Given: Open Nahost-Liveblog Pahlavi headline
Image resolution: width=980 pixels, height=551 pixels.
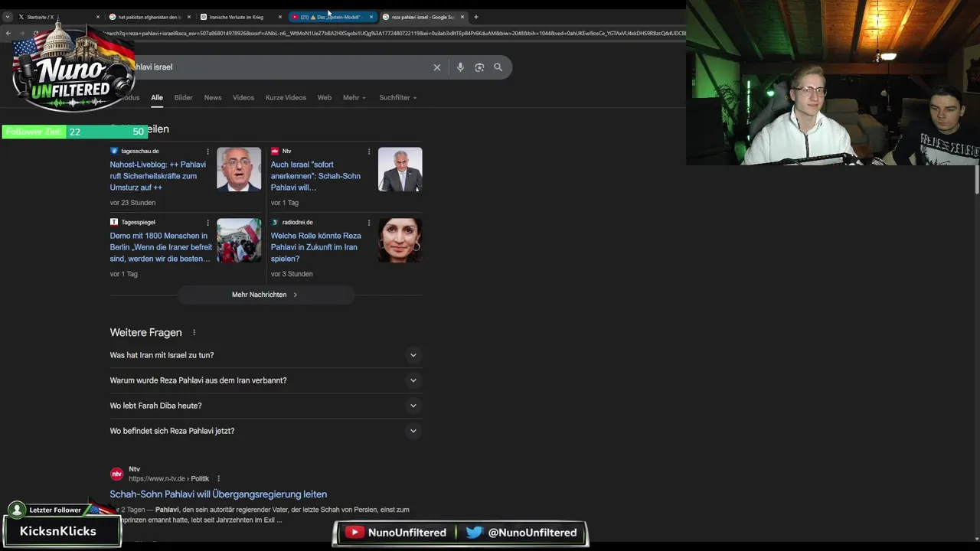Looking at the screenshot, I should coord(158,176).
